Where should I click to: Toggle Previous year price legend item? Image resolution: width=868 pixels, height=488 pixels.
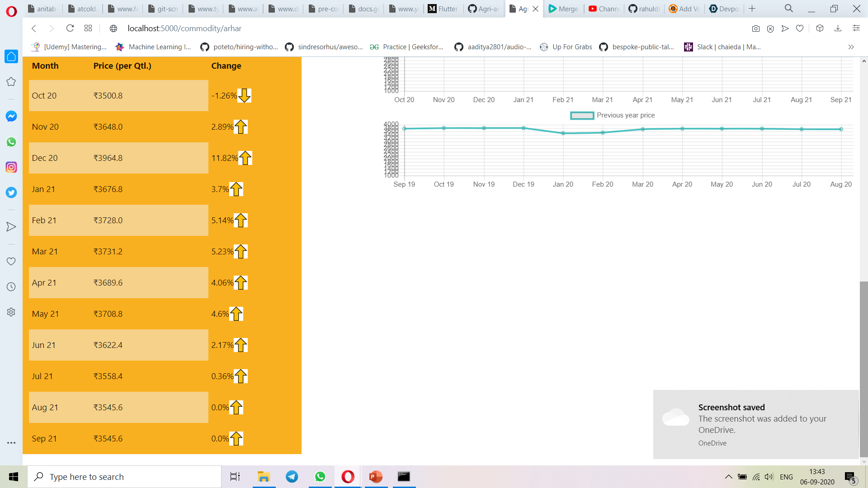coord(613,115)
